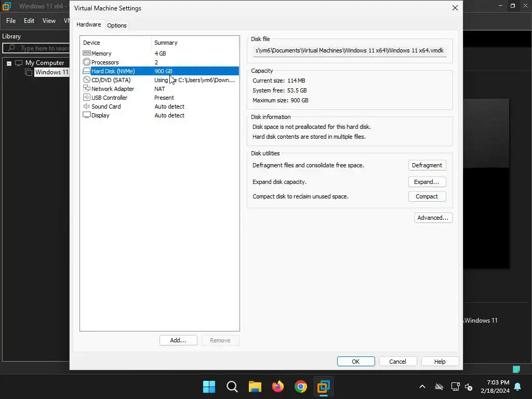Select the Processors row text
This screenshot has height=399, width=532.
tap(105, 62)
